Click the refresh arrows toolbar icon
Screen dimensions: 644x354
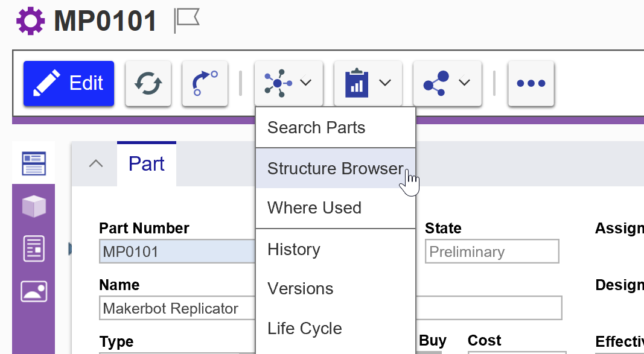click(x=148, y=83)
